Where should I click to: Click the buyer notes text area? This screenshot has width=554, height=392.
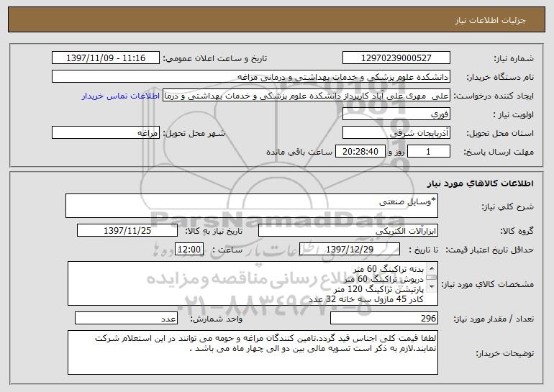[253, 352]
